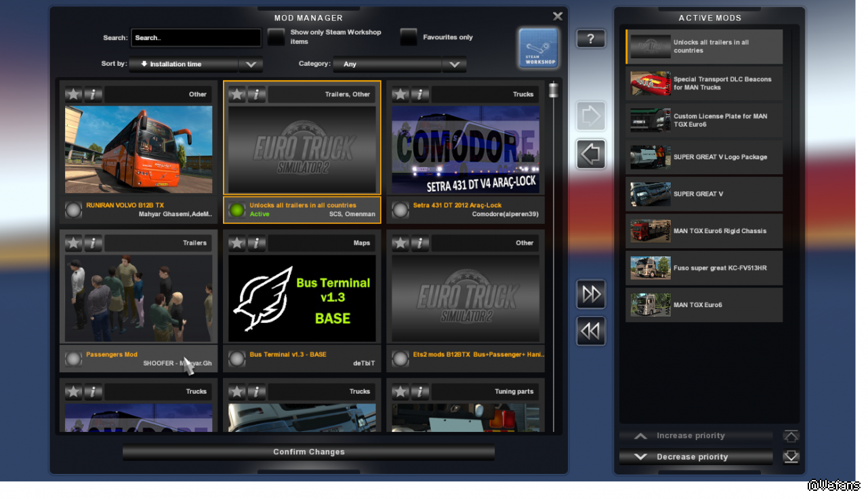
Task: Favourite the Ets2 mods B12BTX Bus+Passenger mod
Action: pos(400,243)
